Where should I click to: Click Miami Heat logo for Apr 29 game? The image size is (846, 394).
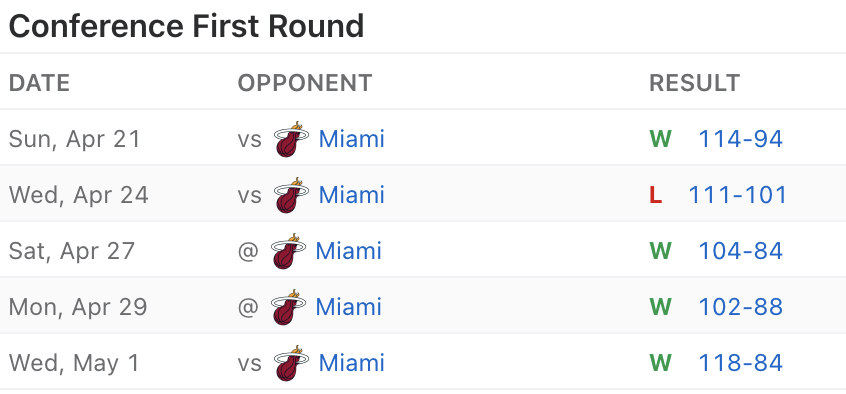coord(288,307)
